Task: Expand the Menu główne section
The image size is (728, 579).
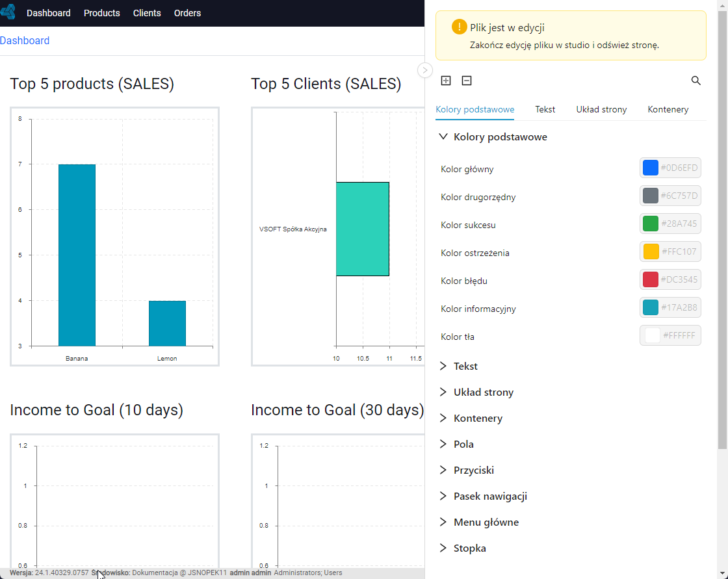Action: click(443, 522)
